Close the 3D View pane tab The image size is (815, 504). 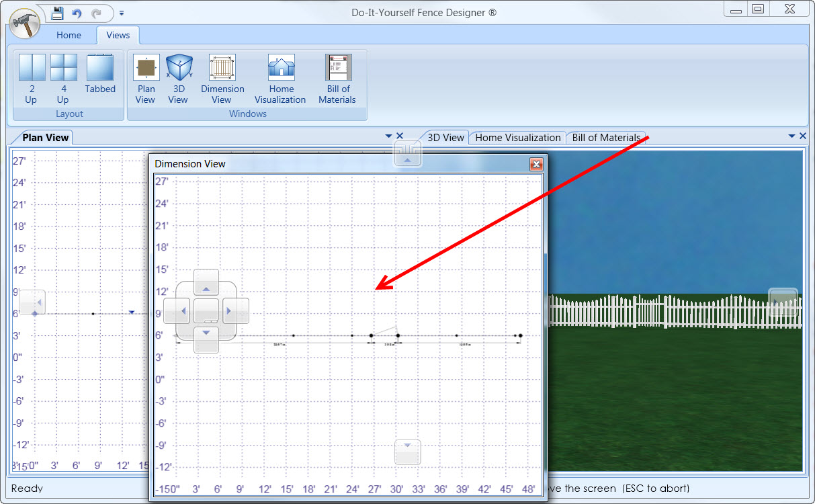tap(803, 136)
